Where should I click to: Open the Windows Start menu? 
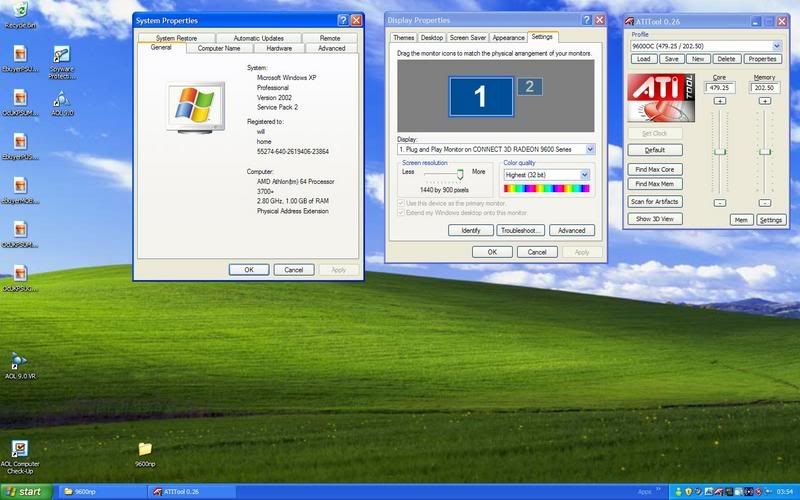(x=25, y=491)
